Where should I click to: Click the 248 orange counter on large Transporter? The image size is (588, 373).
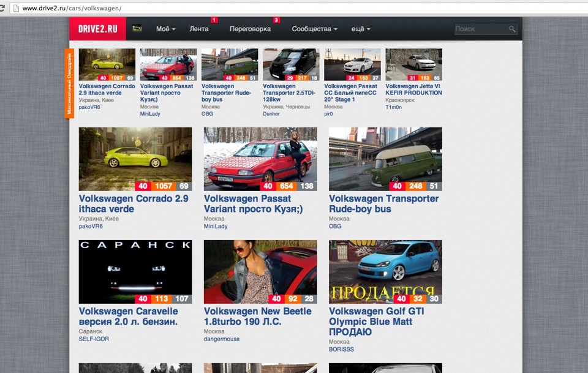pos(415,186)
